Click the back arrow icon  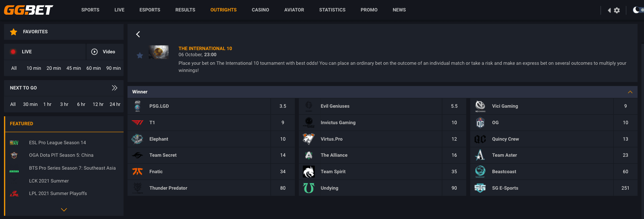coord(138,34)
